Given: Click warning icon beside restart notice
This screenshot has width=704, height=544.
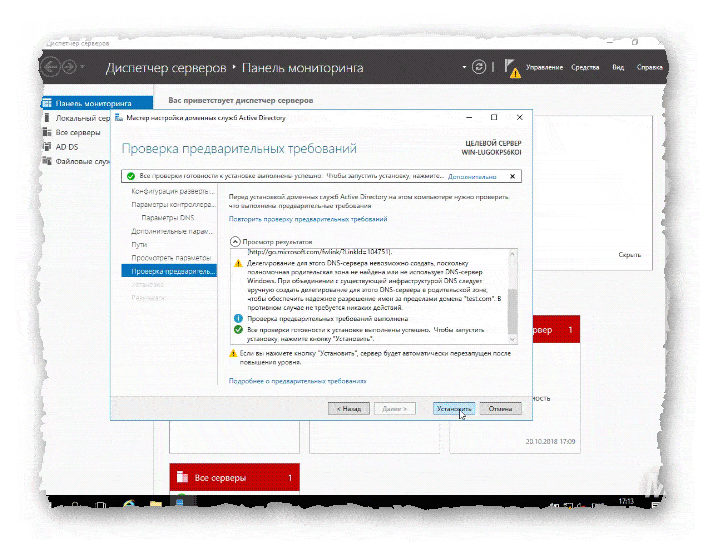Looking at the screenshot, I should click(233, 353).
